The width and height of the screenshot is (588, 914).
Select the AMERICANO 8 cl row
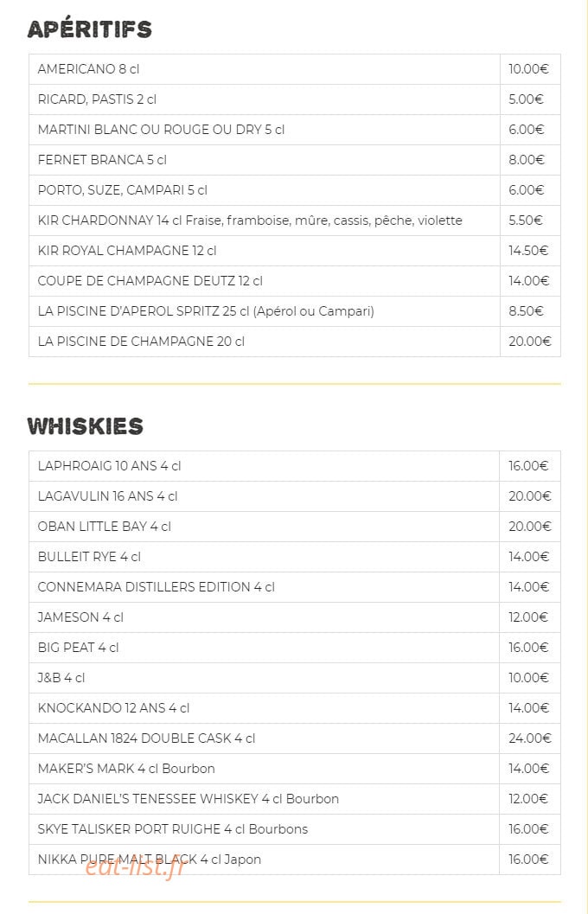[294, 69]
